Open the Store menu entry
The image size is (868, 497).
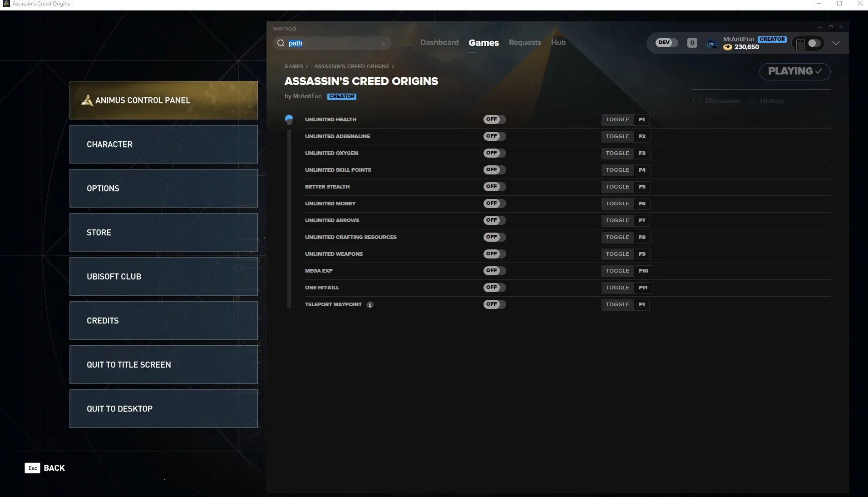tap(163, 232)
